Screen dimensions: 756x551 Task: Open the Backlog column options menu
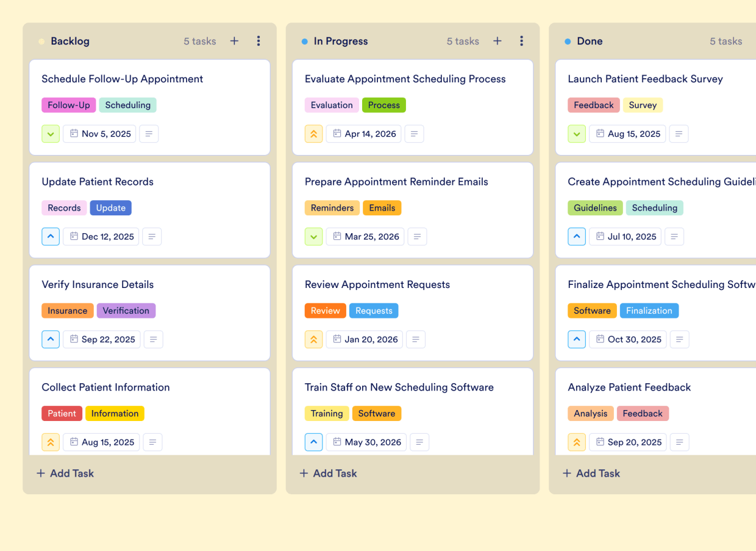pyautogui.click(x=259, y=41)
